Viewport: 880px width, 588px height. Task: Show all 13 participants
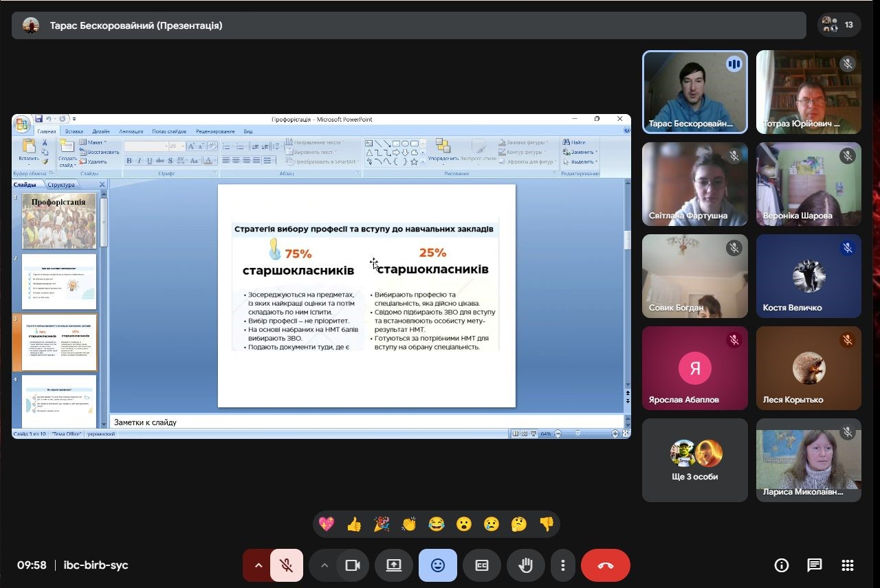(839, 25)
